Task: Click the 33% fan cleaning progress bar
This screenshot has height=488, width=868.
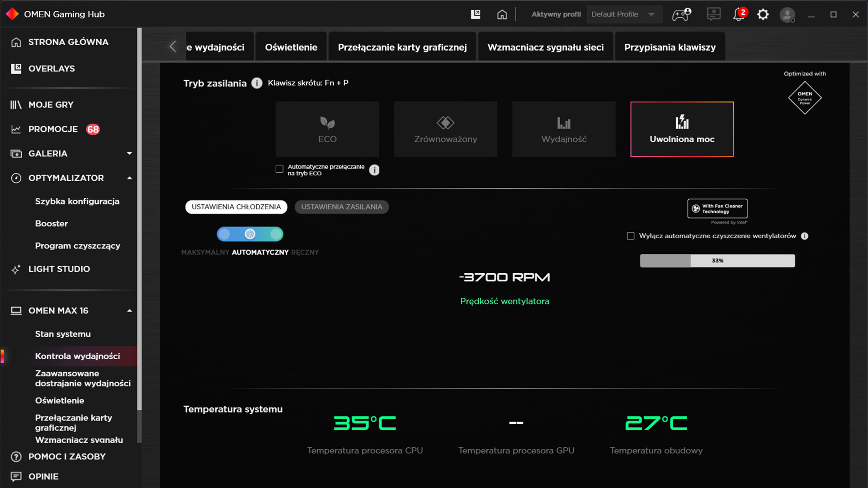Action: (x=717, y=261)
